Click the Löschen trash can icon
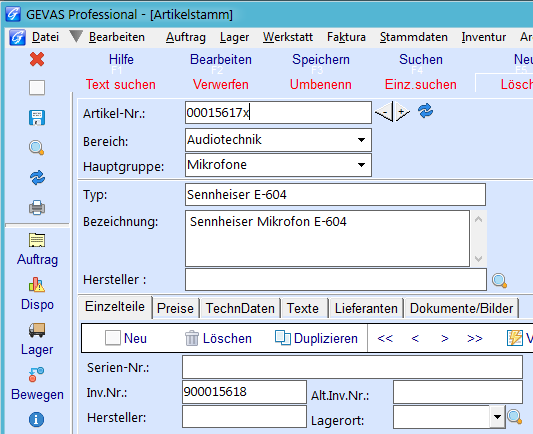 192,338
